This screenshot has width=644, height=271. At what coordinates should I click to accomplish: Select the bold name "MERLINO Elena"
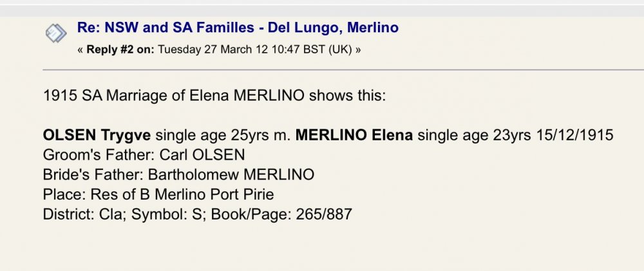pyautogui.click(x=354, y=135)
